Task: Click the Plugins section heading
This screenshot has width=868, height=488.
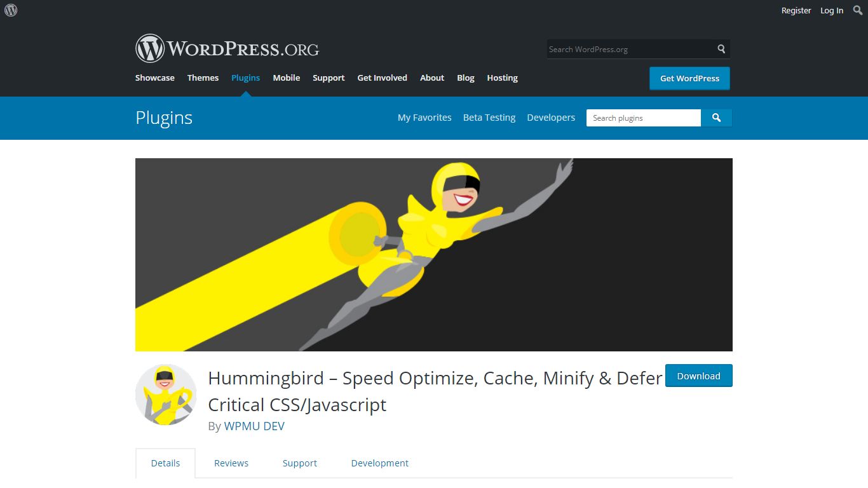Action: pyautogui.click(x=164, y=118)
